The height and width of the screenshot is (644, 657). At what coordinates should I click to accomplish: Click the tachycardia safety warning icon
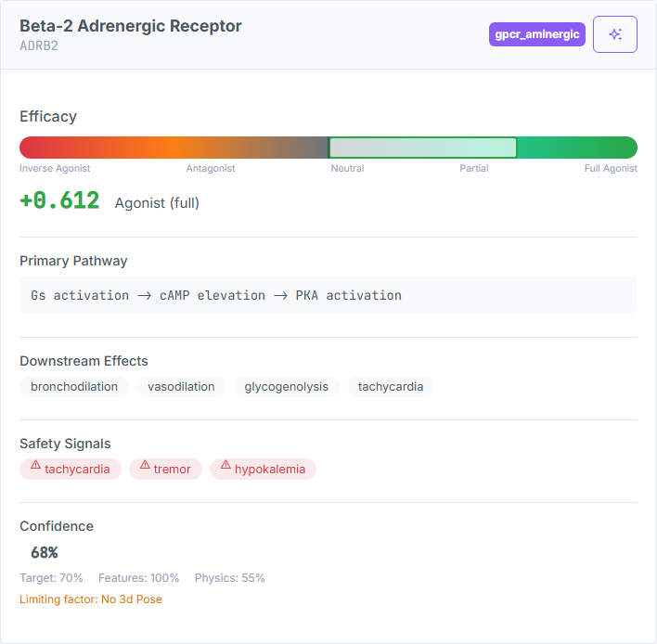point(35,465)
